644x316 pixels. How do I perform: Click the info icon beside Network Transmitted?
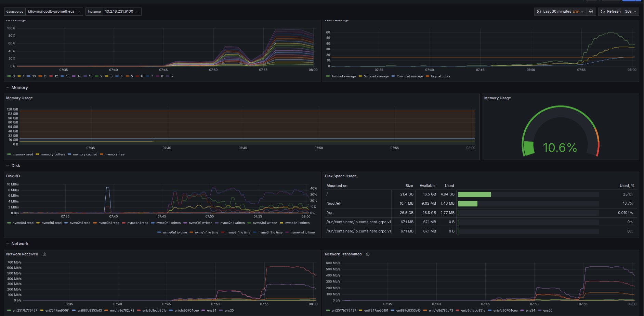point(368,254)
